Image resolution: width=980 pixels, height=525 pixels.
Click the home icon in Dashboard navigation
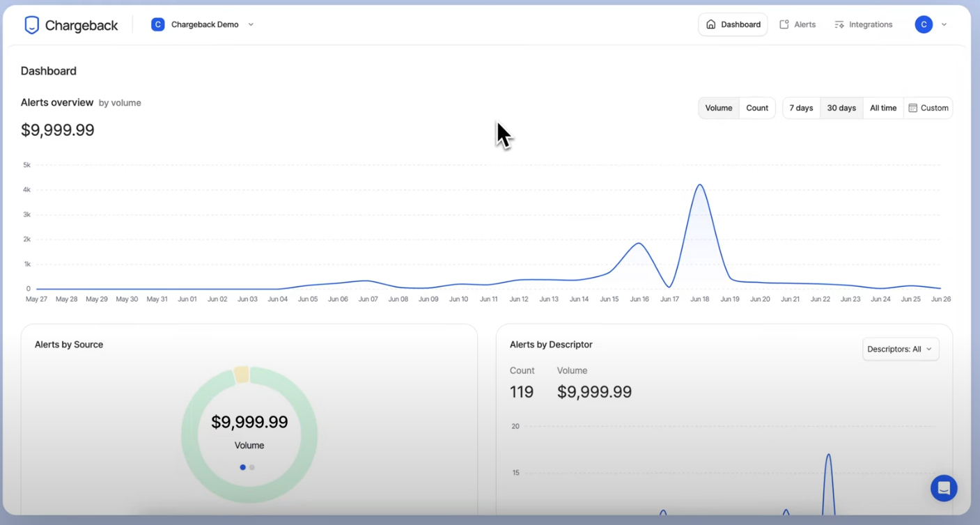tap(710, 24)
